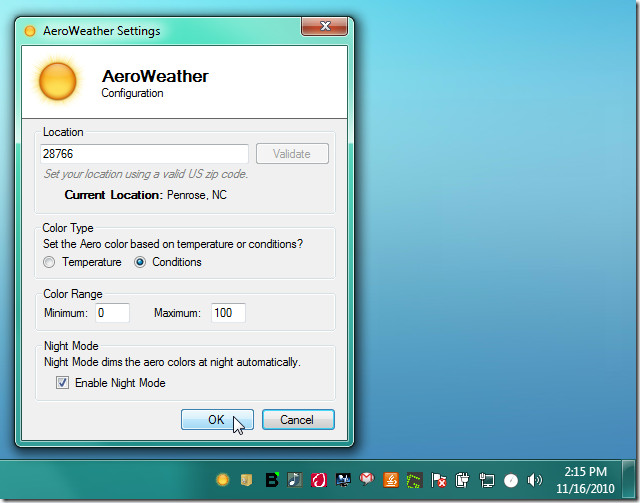This screenshot has width=640, height=503.
Task: Click the 'Set your location using a valid US zip code' hint
Action: 146,174
